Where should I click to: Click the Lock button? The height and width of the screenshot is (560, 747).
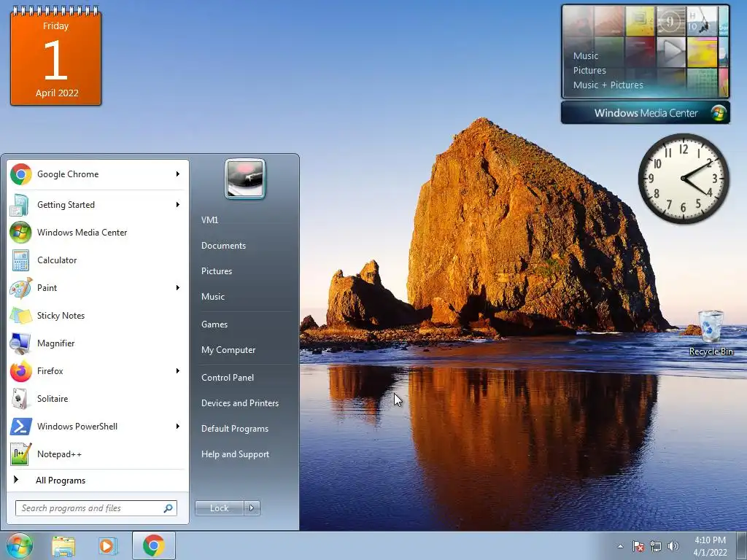click(x=220, y=508)
